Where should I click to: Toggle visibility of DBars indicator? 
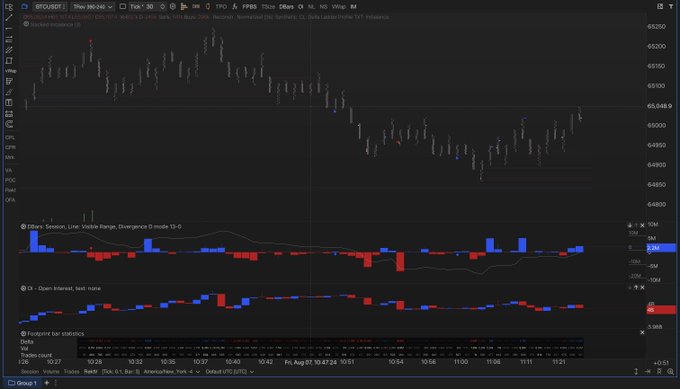tap(23, 226)
